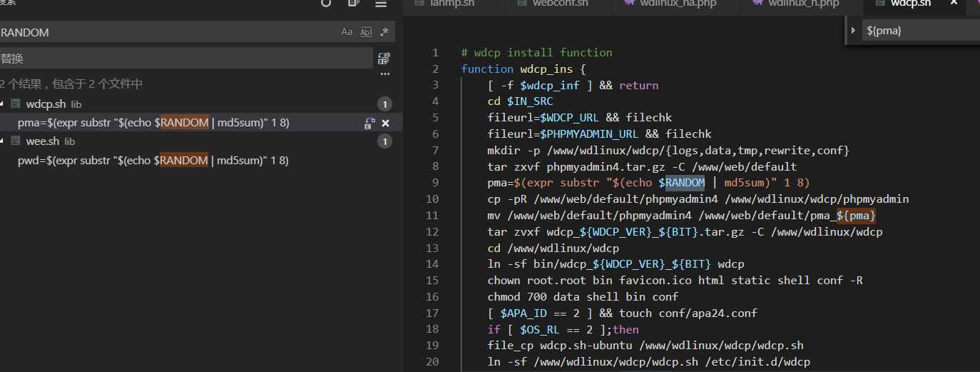Click '$APA_ID' on line 17
This screenshot has height=372, width=980.
point(524,313)
